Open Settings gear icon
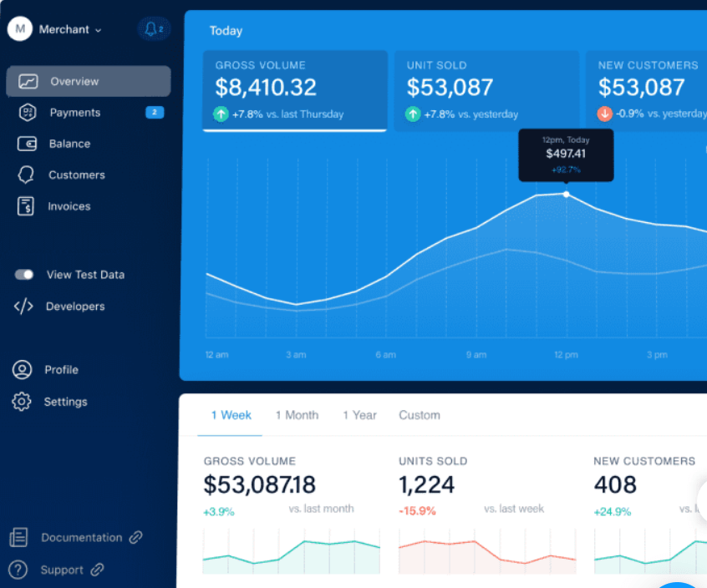707x588 pixels. coord(22,402)
